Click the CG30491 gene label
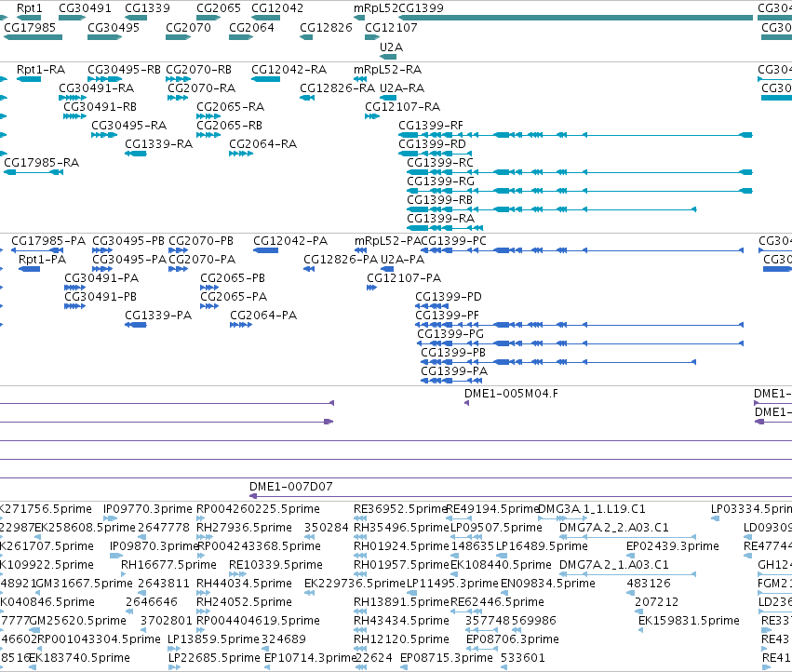The image size is (792, 672). (x=85, y=8)
